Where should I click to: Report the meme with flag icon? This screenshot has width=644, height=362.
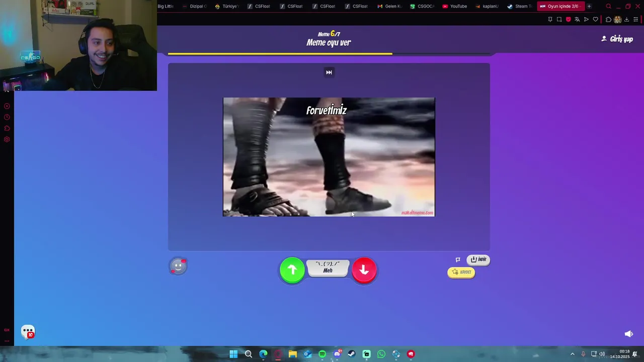point(458,260)
